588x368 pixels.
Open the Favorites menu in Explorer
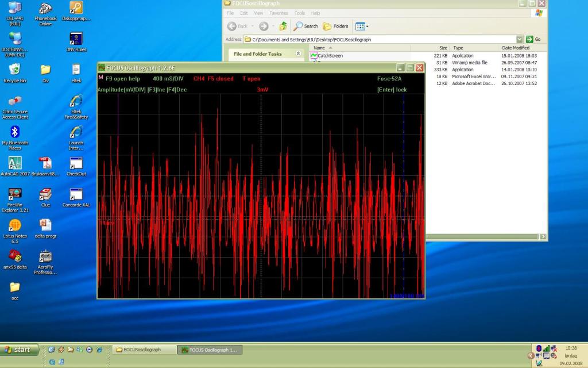[x=278, y=13]
